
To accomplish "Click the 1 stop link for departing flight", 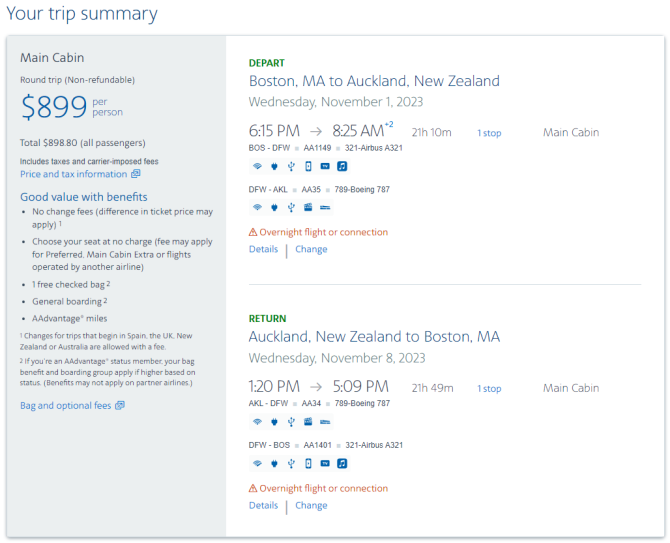I will pos(489,133).
